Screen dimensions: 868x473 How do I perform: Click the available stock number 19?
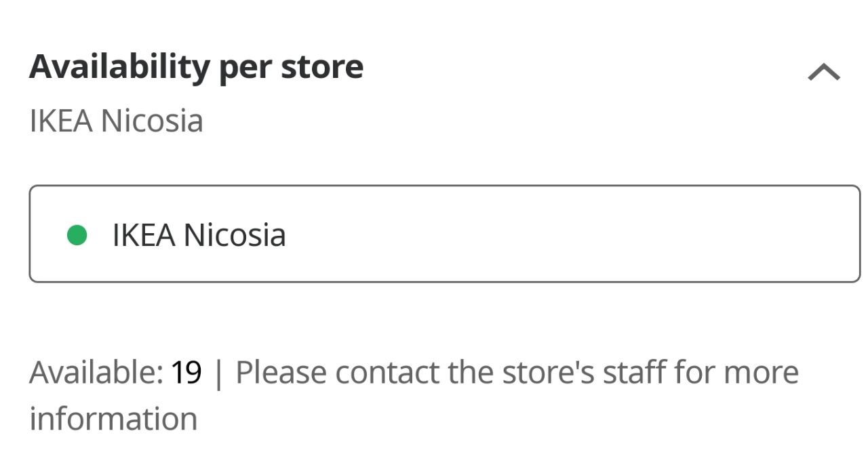click(186, 372)
